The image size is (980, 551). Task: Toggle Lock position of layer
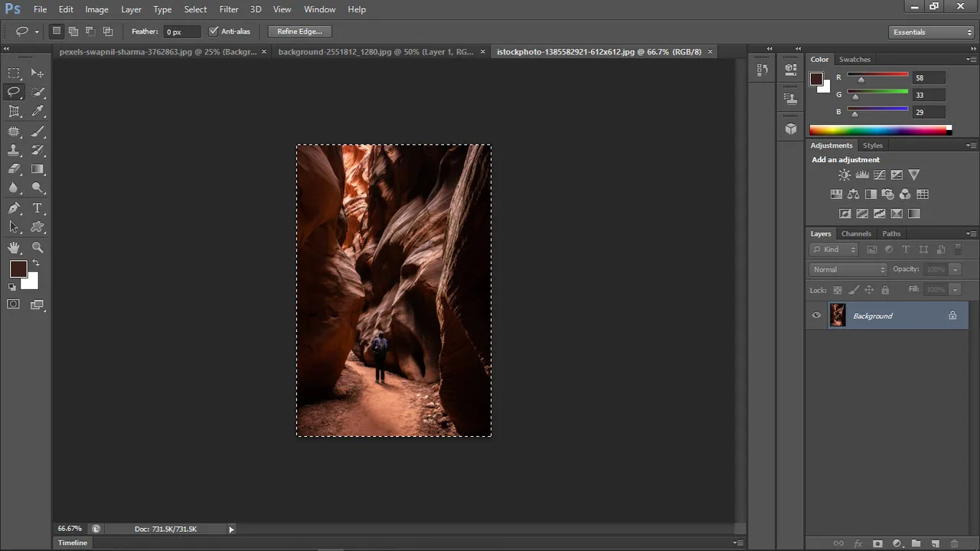(x=869, y=290)
